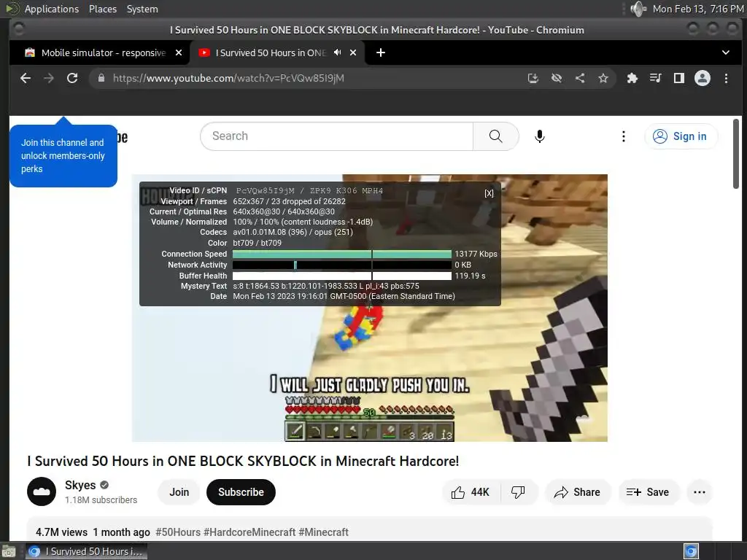This screenshot has width=747, height=560.
Task: Click the Connection Speed bar
Action: pos(342,254)
